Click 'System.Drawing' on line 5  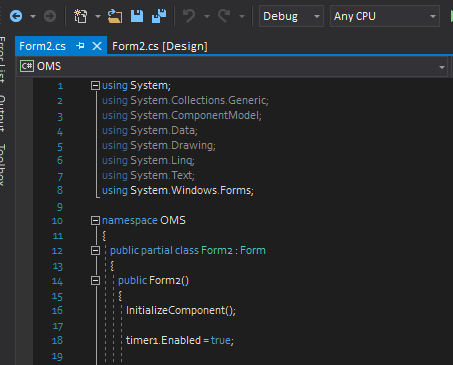click(172, 145)
